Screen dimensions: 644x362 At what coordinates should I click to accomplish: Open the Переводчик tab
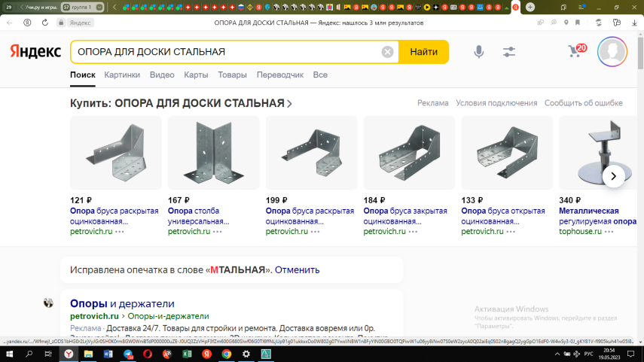pyautogui.click(x=280, y=75)
